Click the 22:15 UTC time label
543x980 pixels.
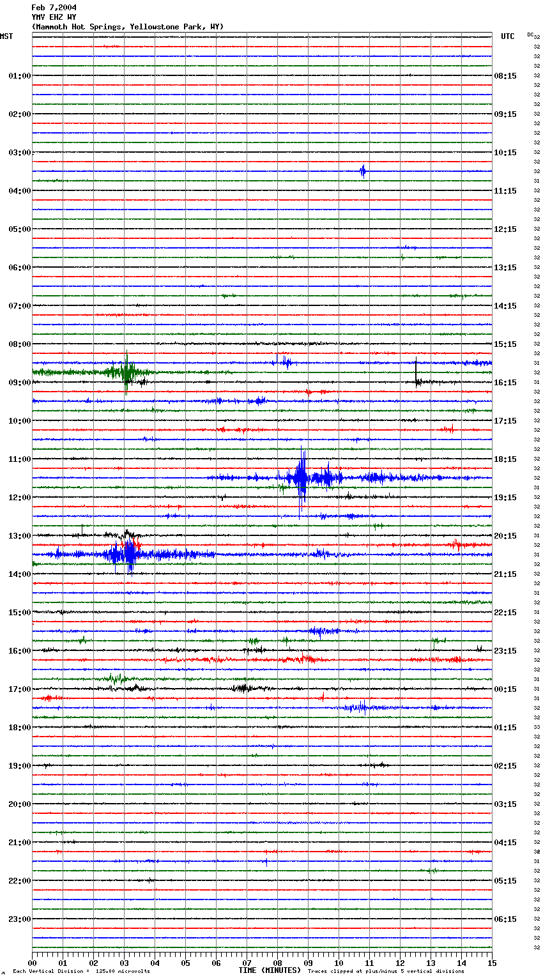point(505,613)
